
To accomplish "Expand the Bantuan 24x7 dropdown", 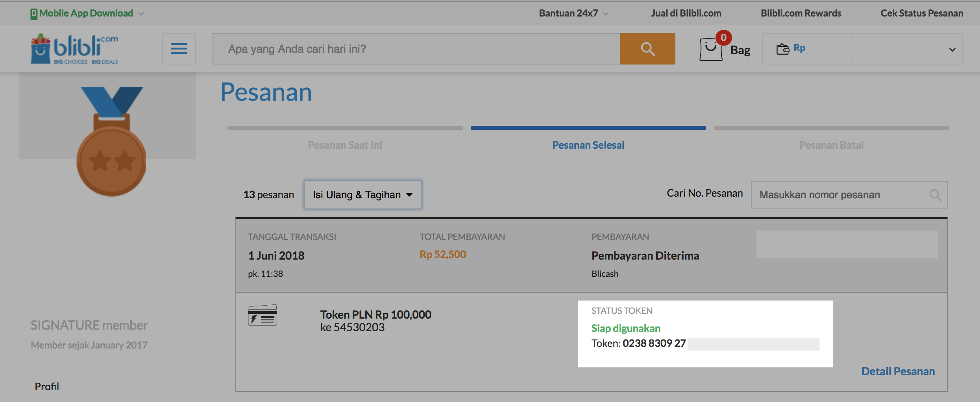I will pyautogui.click(x=574, y=13).
